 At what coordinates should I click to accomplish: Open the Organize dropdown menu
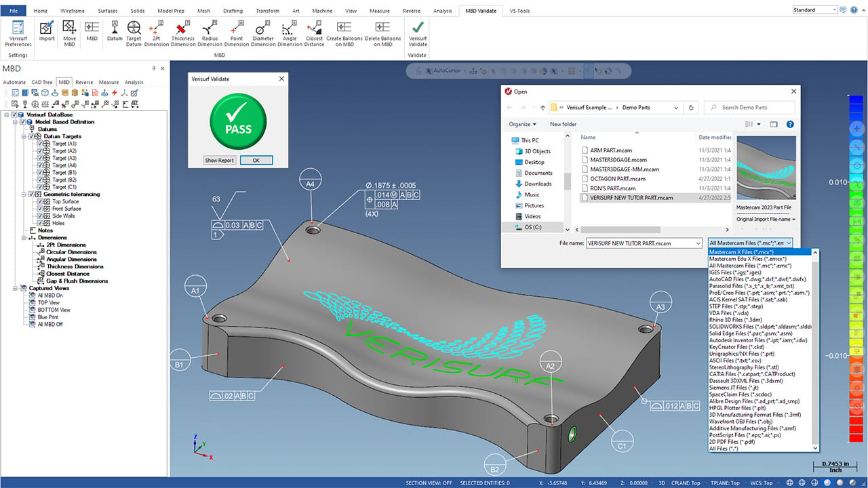(522, 124)
